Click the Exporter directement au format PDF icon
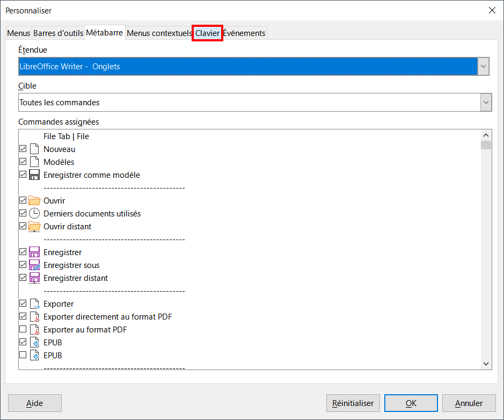Image resolution: width=504 pixels, height=420 pixels. 34,316
